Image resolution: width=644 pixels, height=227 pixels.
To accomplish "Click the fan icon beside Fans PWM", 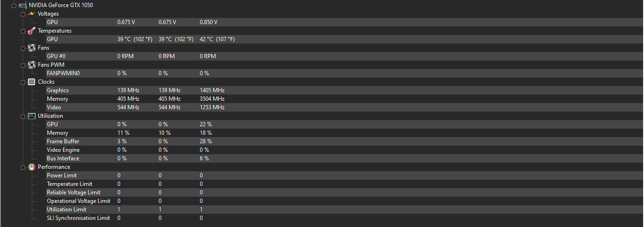I will [32, 65].
